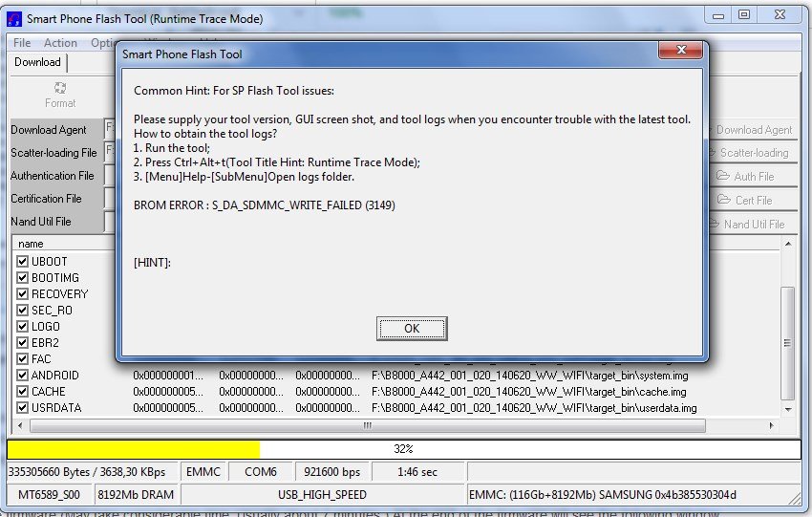812x517 pixels.
Task: Click the 8192Mb DRAM status cell
Action: (136, 495)
